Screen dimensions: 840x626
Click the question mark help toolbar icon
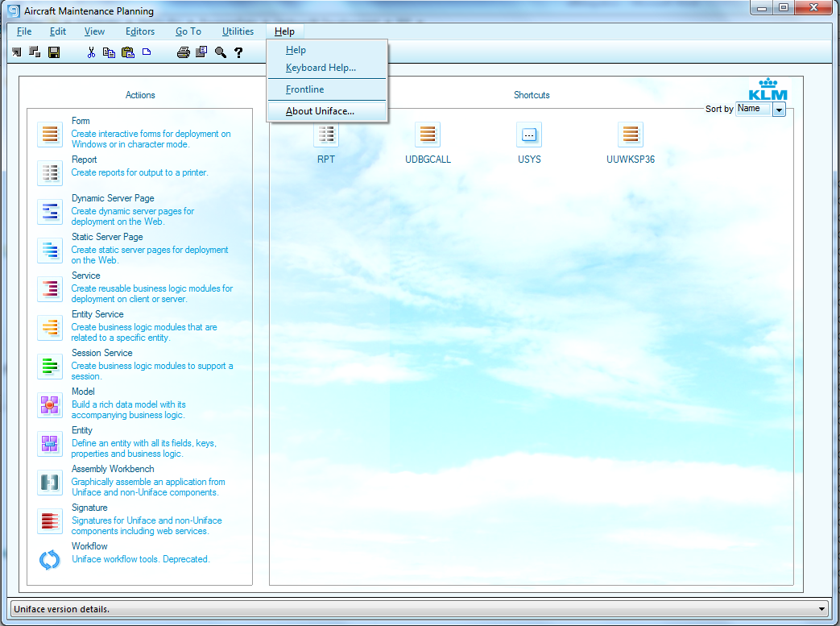pyautogui.click(x=238, y=52)
